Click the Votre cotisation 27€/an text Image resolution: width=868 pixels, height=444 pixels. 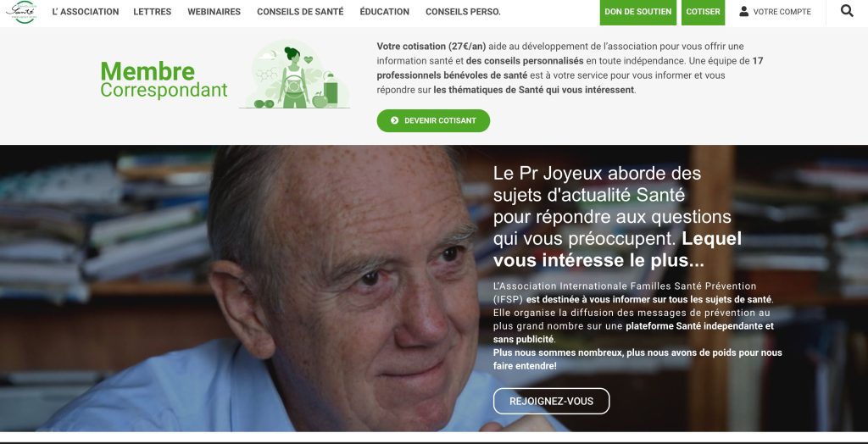click(x=431, y=46)
